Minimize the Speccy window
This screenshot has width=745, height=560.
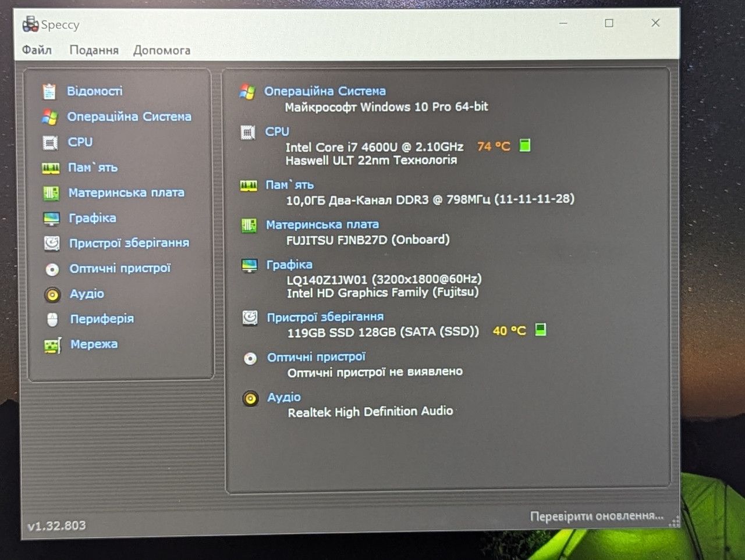[563, 23]
